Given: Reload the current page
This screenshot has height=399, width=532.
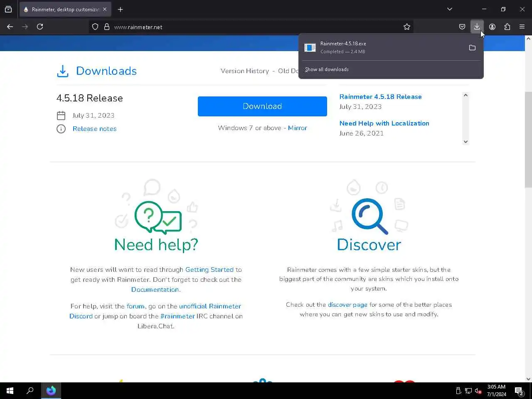Looking at the screenshot, I should coord(40,27).
